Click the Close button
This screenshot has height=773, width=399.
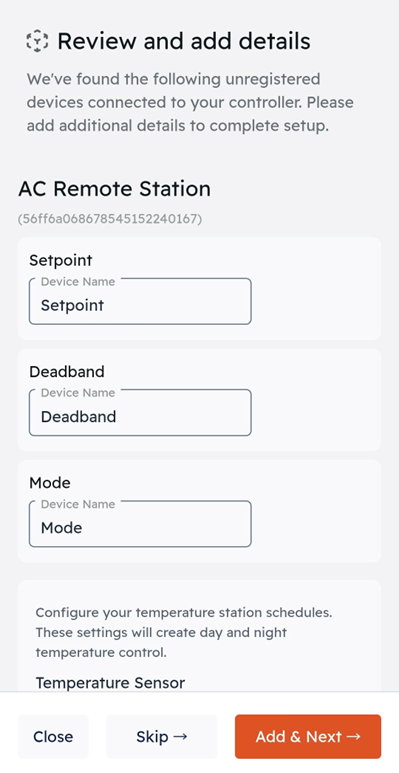(x=53, y=737)
